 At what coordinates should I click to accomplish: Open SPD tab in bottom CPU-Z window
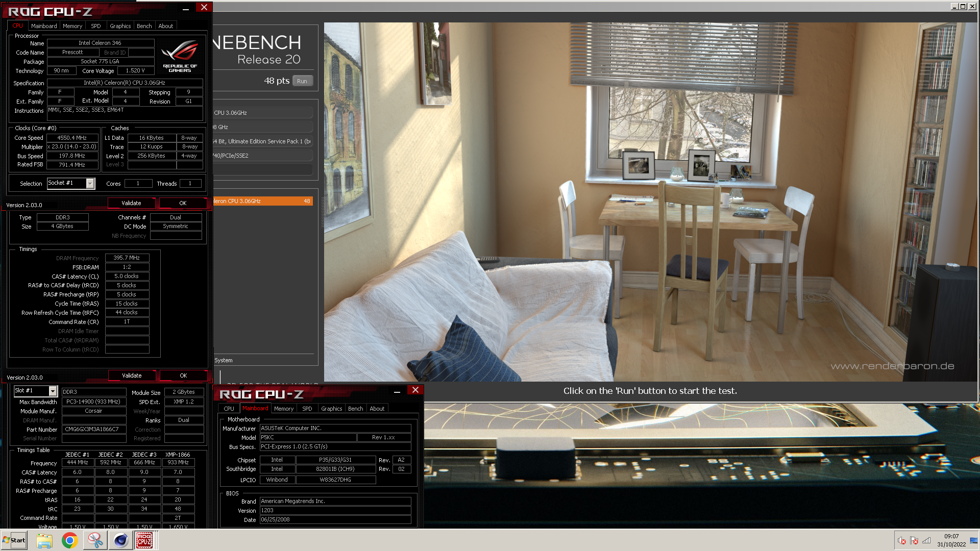[x=307, y=409]
